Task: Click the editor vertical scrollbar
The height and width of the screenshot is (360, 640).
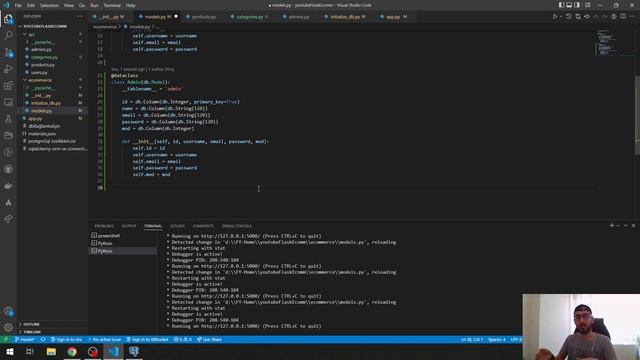Action: [637, 114]
